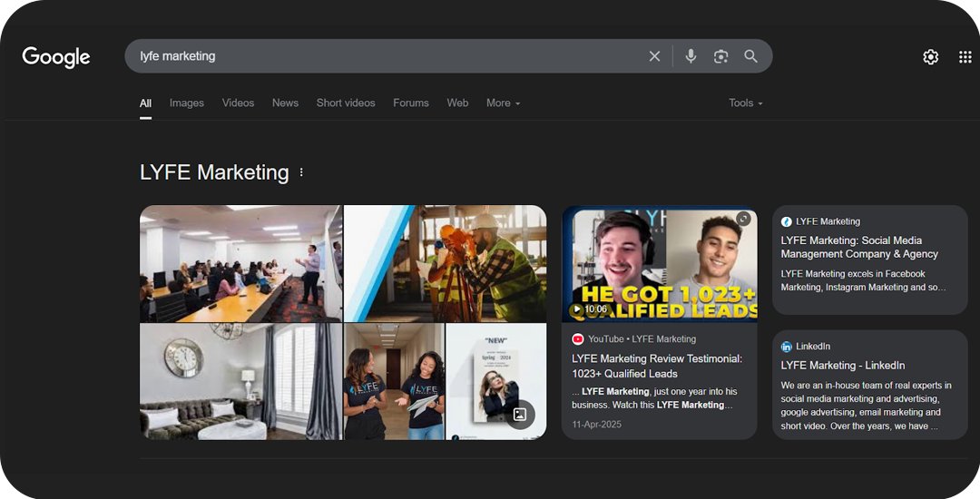980x499 pixels.
Task: Open the construction surveyor photo
Action: click(446, 263)
